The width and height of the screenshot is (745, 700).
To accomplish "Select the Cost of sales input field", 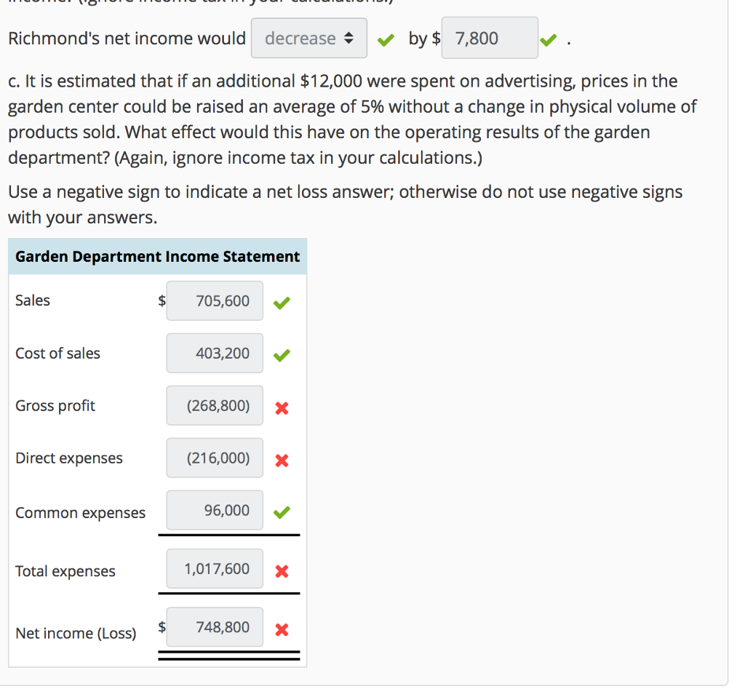I will 214,353.
